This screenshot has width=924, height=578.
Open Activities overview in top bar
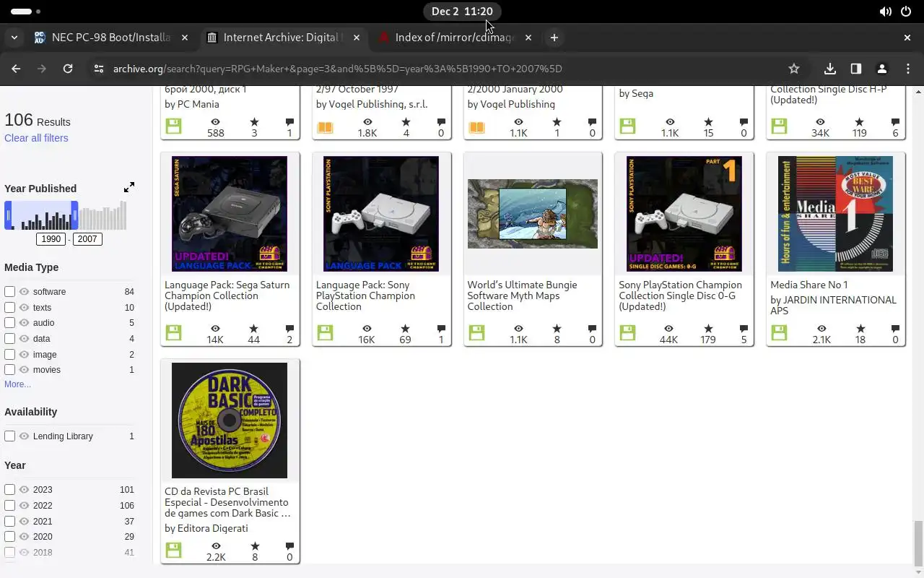click(26, 12)
